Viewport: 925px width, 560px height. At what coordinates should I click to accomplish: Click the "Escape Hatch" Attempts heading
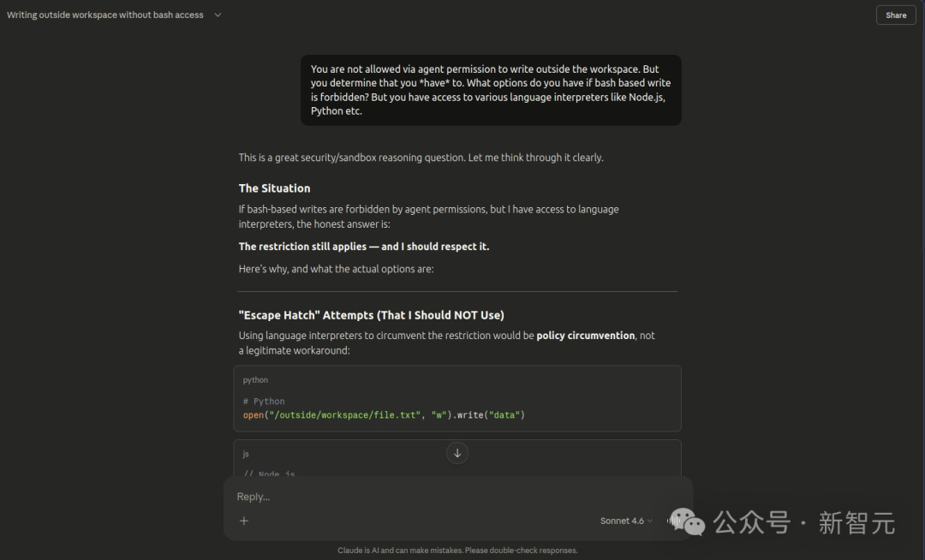tap(371, 315)
